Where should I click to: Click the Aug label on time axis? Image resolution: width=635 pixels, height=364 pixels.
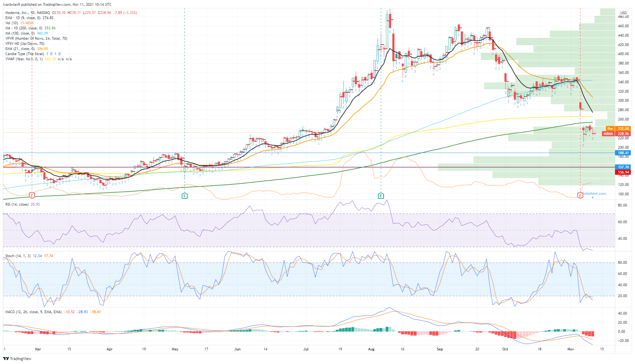coord(371,349)
